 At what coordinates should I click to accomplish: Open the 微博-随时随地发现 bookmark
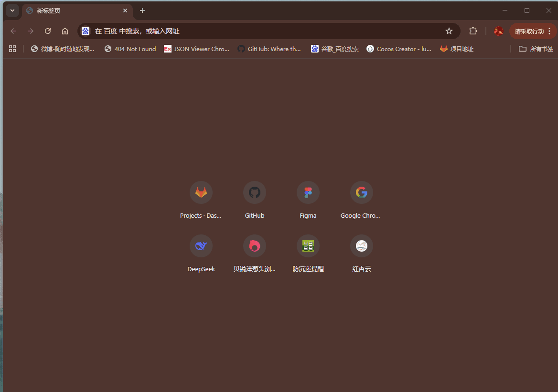(x=63, y=49)
